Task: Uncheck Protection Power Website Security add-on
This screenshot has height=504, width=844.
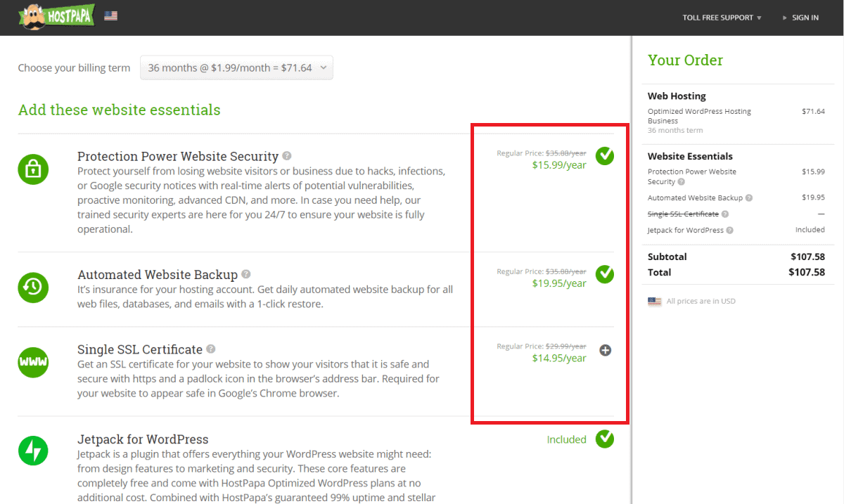Action: point(605,156)
